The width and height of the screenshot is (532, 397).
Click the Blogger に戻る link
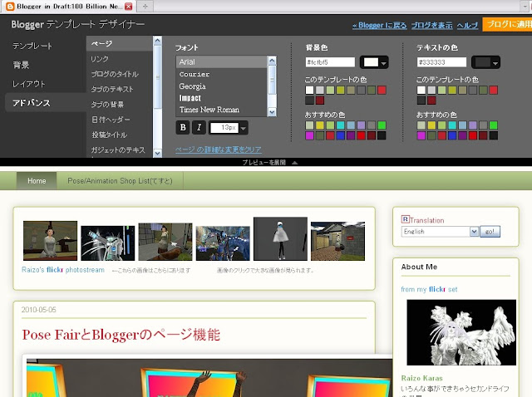tap(380, 26)
